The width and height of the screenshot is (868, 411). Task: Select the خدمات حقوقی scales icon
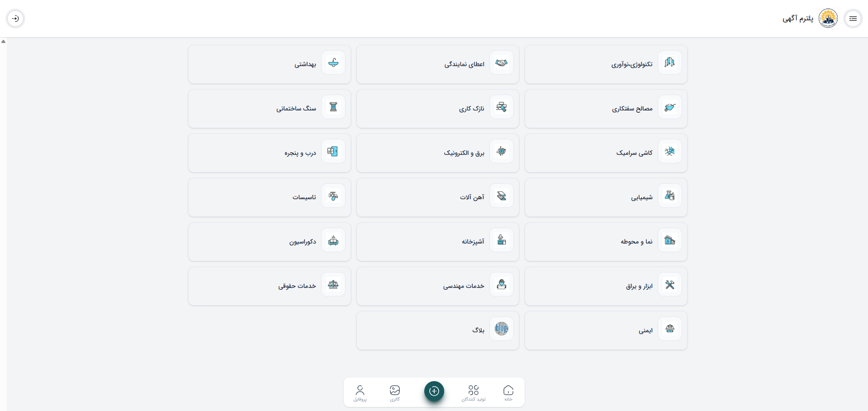tap(333, 284)
